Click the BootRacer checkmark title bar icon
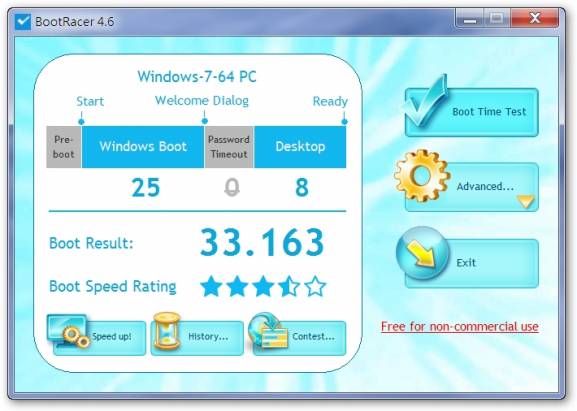Image resolution: width=577 pixels, height=411 pixels. pyautogui.click(x=23, y=21)
